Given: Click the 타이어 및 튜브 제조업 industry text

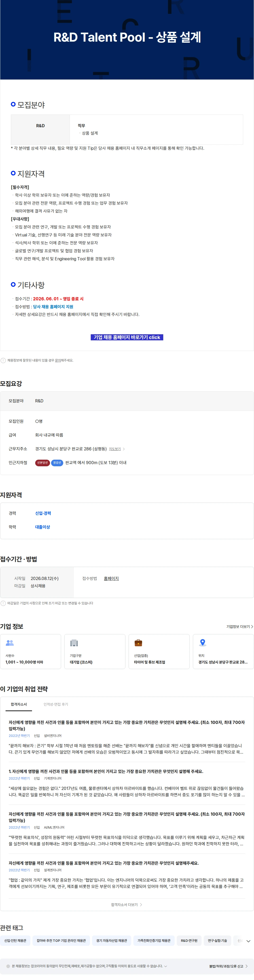Looking at the screenshot, I should (149, 662).
